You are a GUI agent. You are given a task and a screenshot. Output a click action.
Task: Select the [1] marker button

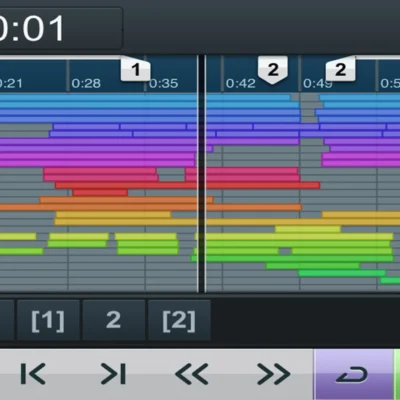(x=48, y=320)
